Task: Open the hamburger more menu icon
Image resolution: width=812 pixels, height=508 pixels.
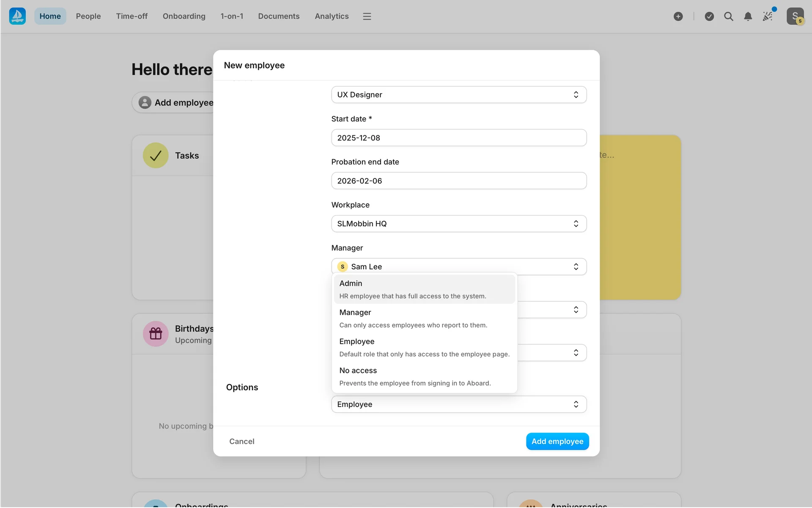Action: pos(367,17)
